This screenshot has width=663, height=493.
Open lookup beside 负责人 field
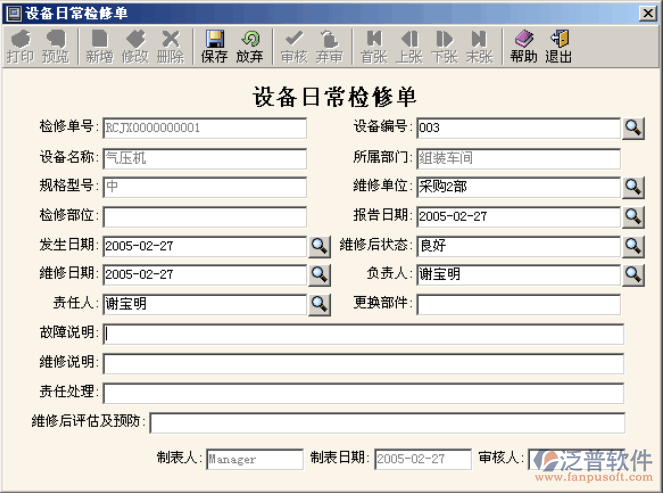(633, 274)
